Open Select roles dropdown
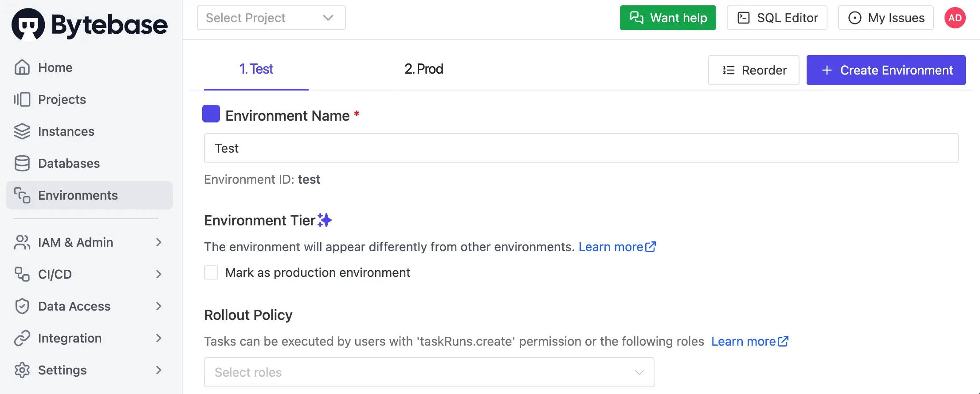Viewport: 980px width, 394px height. pyautogui.click(x=429, y=372)
